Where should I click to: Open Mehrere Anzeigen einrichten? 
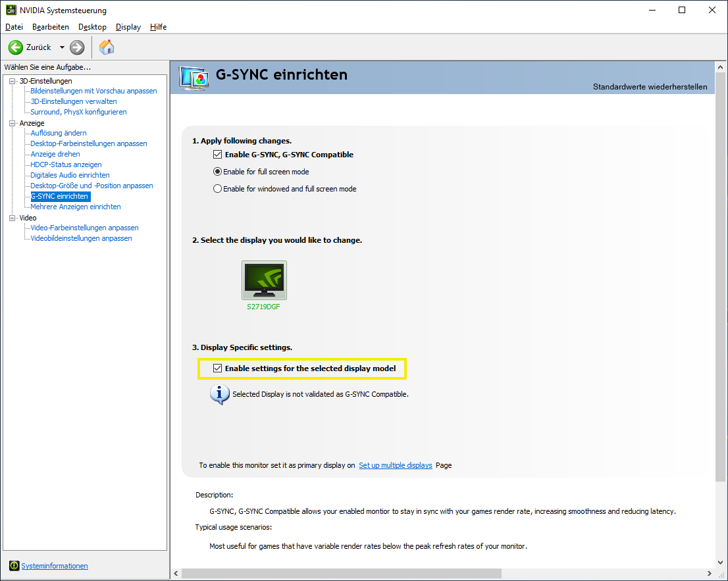pyautogui.click(x=76, y=207)
